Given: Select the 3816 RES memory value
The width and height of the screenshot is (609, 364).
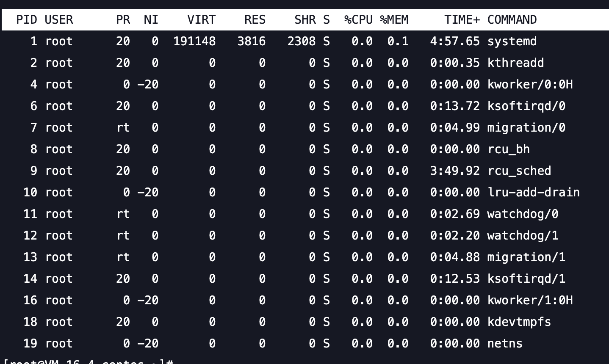Looking at the screenshot, I should pos(251,41).
